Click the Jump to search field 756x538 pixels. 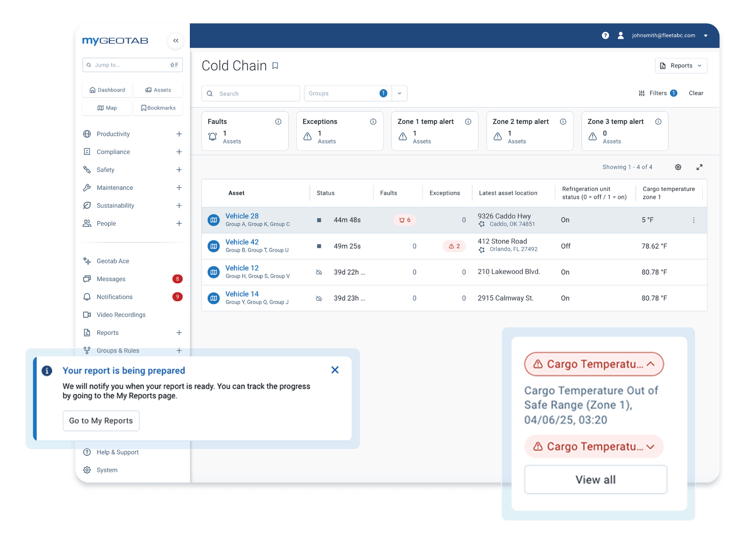pyautogui.click(x=132, y=65)
